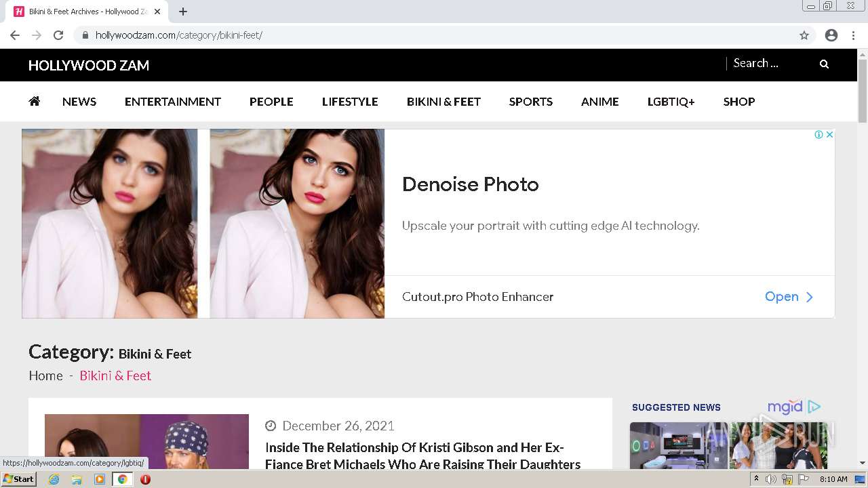This screenshot has height=488, width=868.
Task: Click the search magnifier icon
Action: click(x=824, y=64)
